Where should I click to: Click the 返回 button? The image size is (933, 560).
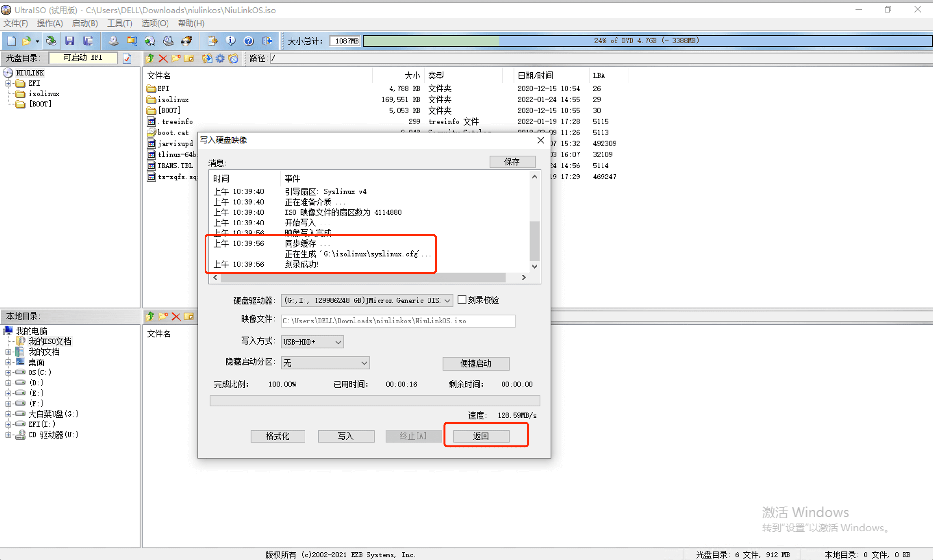point(481,436)
